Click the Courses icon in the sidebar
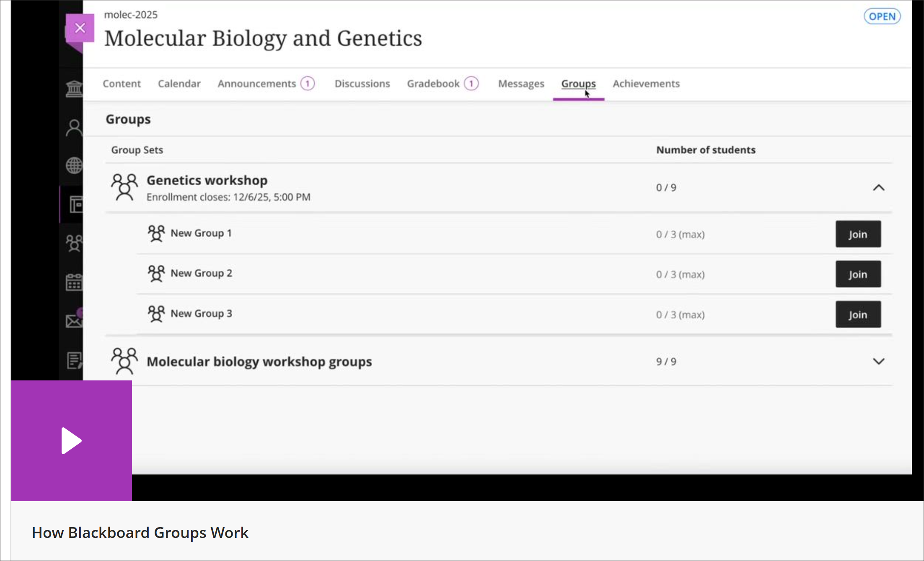Screen dimensions: 924x561 click(x=74, y=204)
